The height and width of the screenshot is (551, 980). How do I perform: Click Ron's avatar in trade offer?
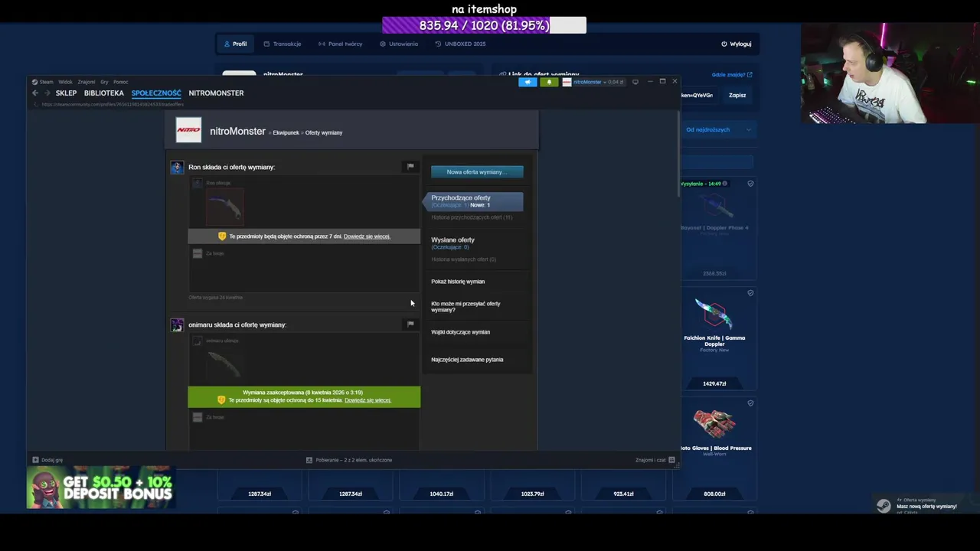[177, 168]
